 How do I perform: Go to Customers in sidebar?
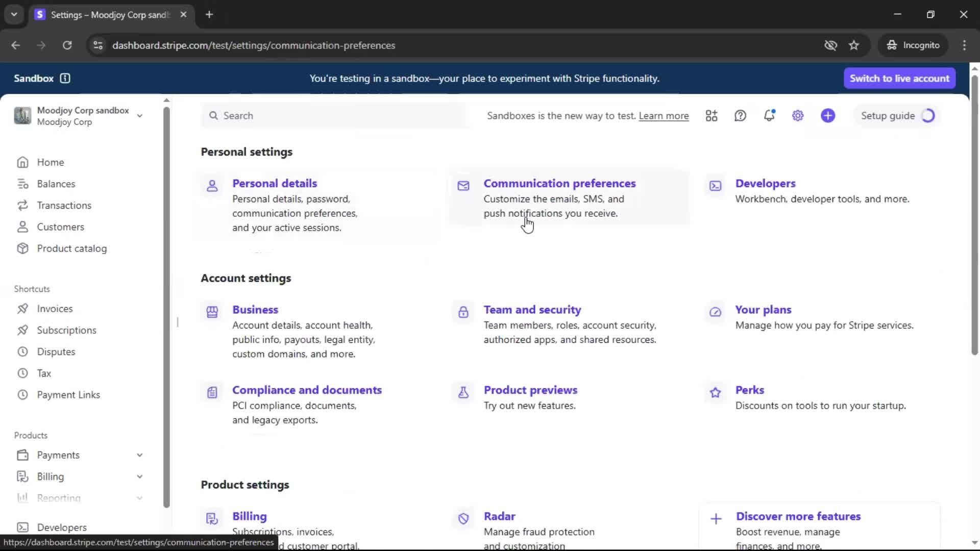pyautogui.click(x=60, y=227)
